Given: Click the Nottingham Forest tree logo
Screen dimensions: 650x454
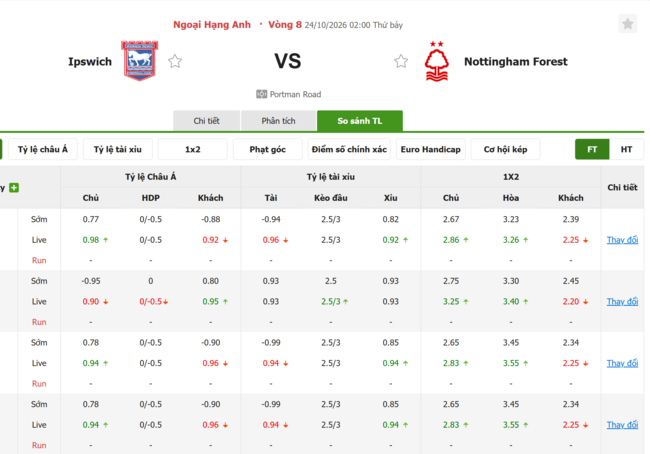Looking at the screenshot, I should [x=437, y=61].
